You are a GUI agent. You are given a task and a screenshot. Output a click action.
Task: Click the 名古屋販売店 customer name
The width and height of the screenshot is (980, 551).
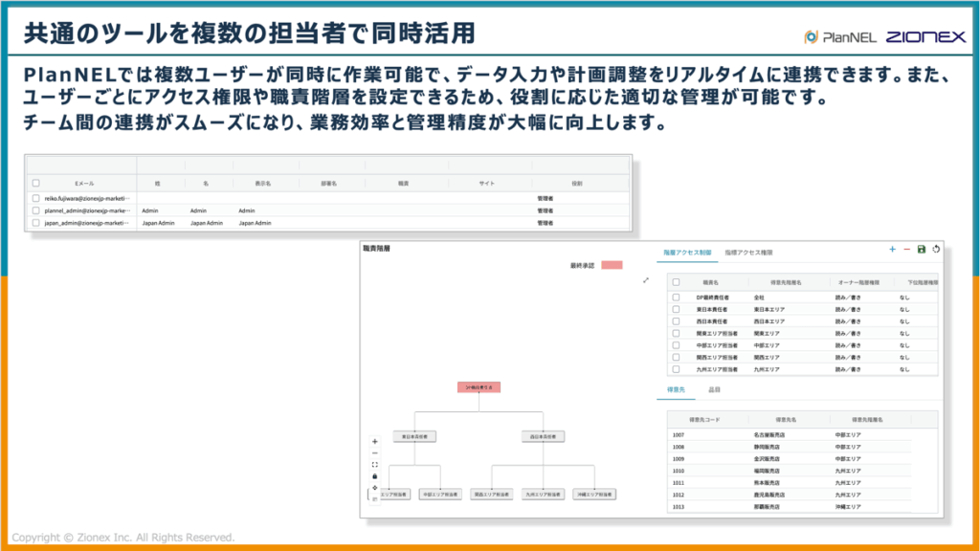tap(769, 435)
